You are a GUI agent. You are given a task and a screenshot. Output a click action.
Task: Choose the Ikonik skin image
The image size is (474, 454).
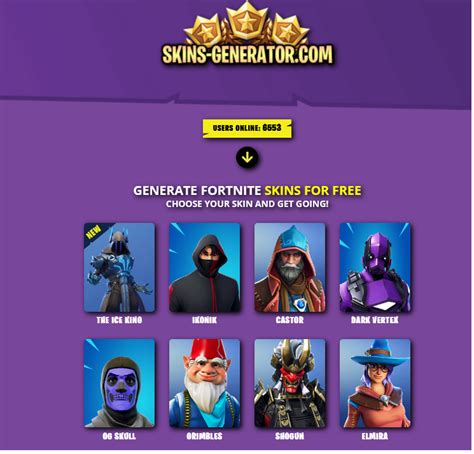pos(204,267)
